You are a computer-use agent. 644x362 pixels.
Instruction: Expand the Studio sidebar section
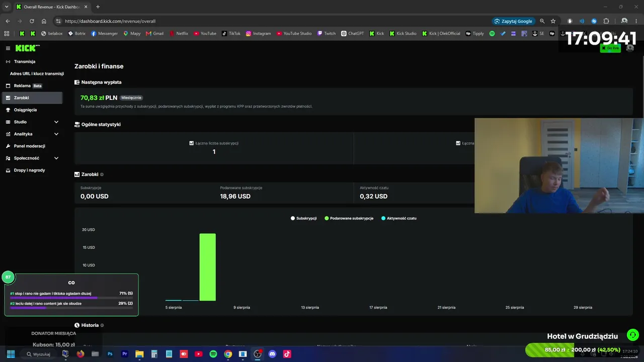pyautogui.click(x=32, y=122)
